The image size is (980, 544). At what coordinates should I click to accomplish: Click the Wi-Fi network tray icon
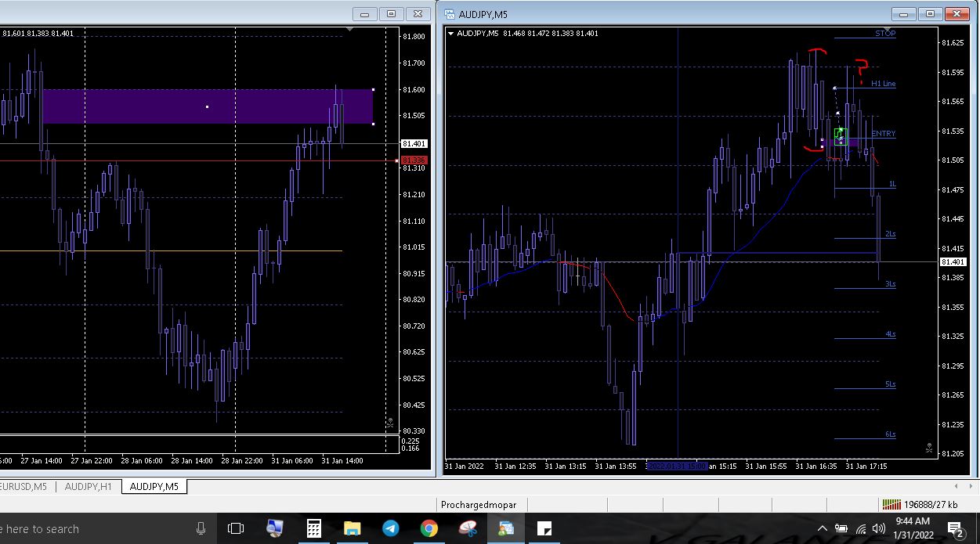(x=862, y=529)
